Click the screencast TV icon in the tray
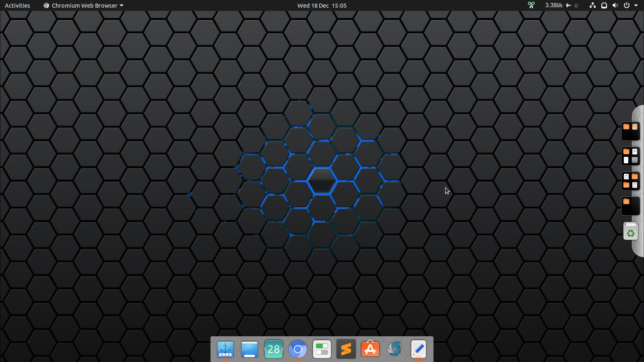644x362 pixels. (604, 5)
